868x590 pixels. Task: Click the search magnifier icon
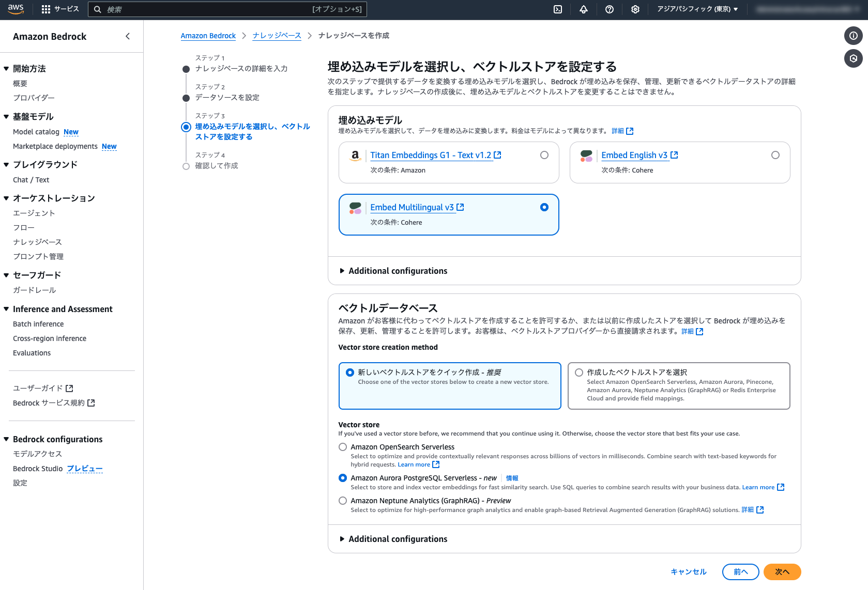pyautogui.click(x=97, y=9)
